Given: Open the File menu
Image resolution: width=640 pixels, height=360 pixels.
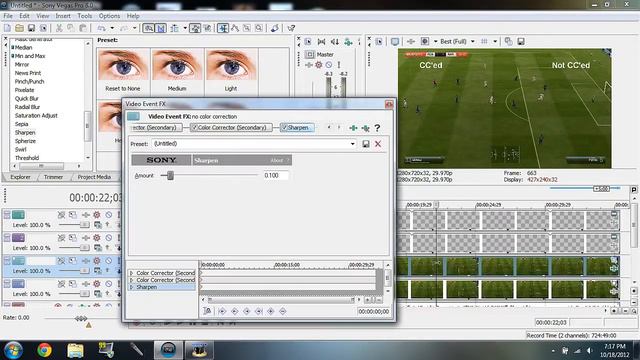Looking at the screenshot, I should point(8,16).
